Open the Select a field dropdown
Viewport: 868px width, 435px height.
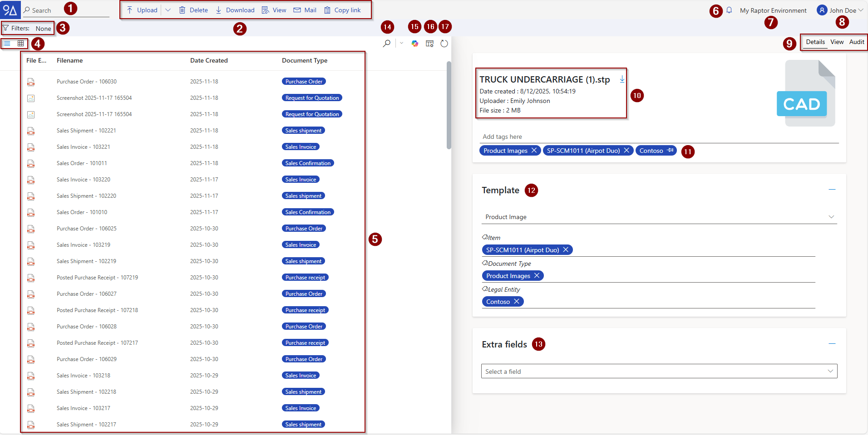point(830,371)
